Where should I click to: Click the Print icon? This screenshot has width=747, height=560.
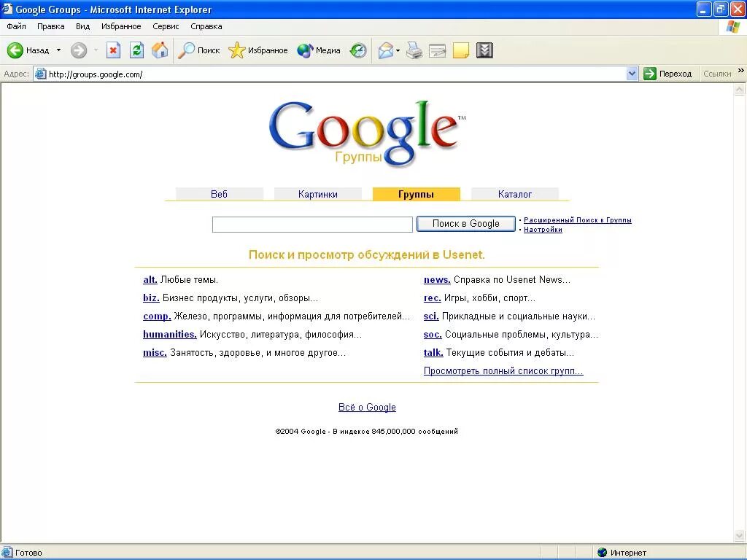click(414, 50)
